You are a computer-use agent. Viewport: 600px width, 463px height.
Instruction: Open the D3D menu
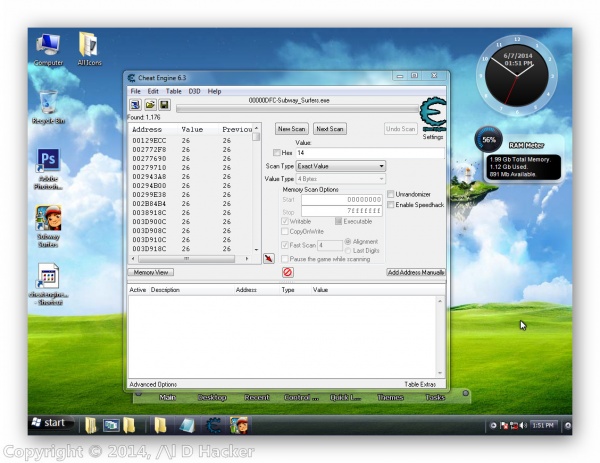click(x=194, y=91)
